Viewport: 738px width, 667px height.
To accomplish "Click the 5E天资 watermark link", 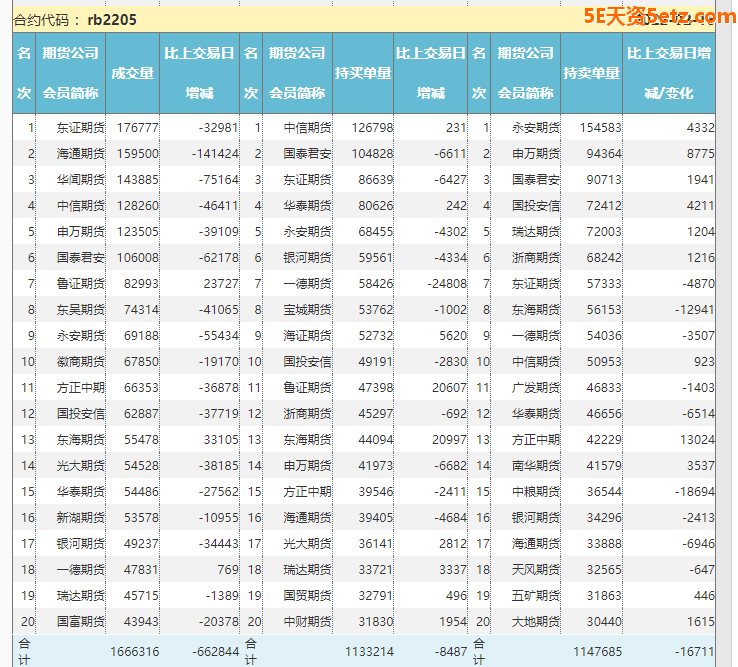I will point(648,16).
